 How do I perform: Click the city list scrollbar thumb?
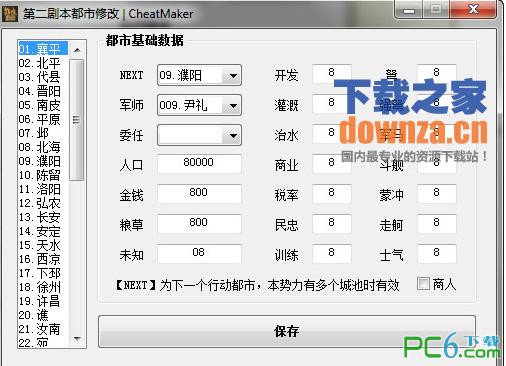77,120
